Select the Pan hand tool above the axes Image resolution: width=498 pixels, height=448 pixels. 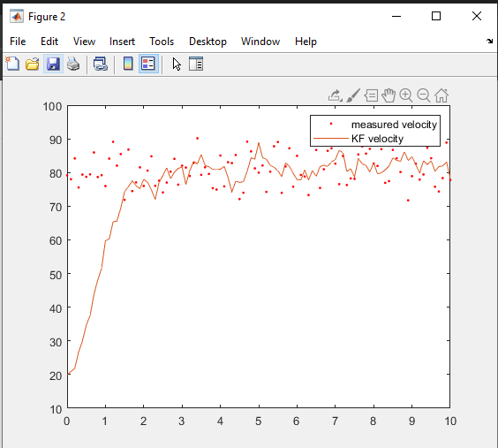pyautogui.click(x=389, y=95)
